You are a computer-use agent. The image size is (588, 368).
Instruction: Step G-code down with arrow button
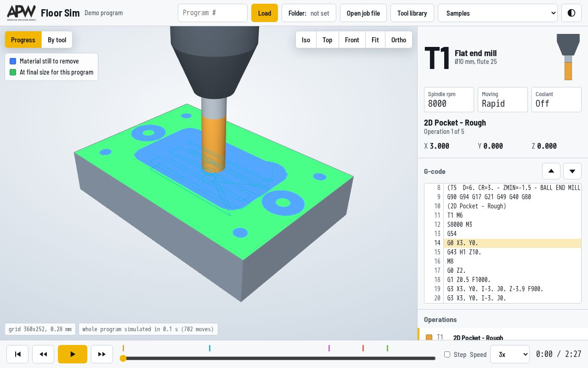tap(572, 171)
